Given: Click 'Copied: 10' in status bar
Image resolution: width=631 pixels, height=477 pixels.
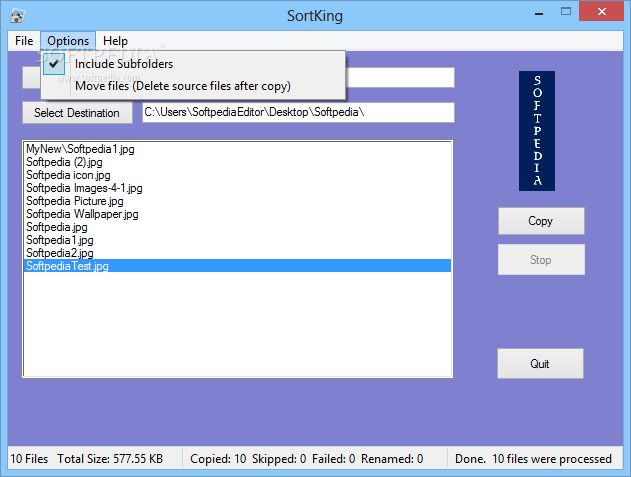Looking at the screenshot, I should (218, 459).
